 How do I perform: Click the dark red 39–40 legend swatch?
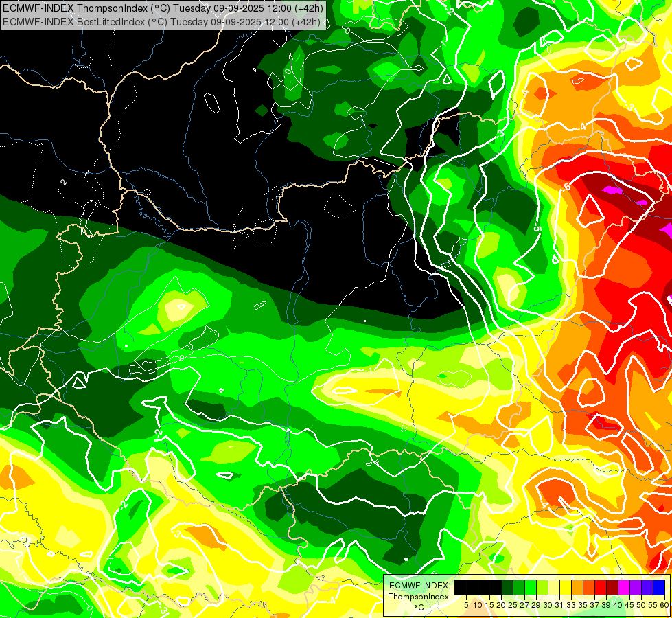click(612, 587)
